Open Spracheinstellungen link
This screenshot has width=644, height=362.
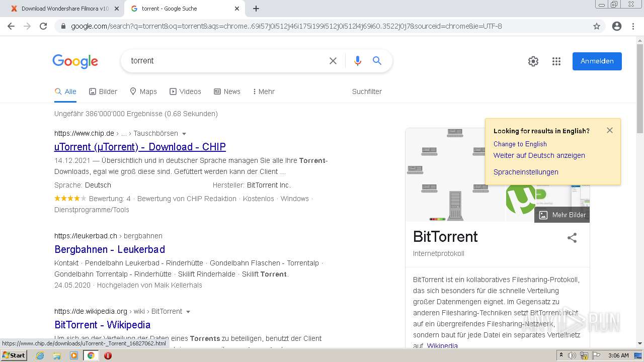tap(526, 172)
